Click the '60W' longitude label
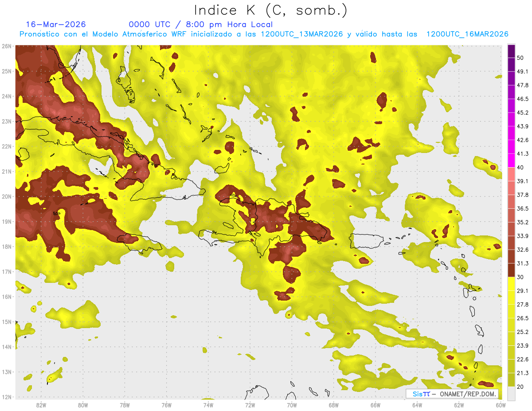 501,405
